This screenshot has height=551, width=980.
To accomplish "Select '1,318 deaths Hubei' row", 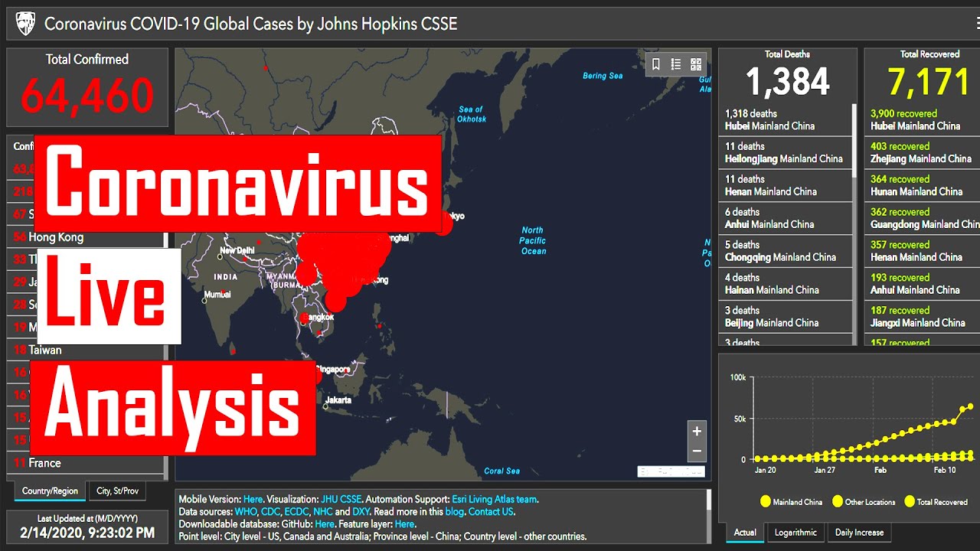I will pyautogui.click(x=785, y=119).
